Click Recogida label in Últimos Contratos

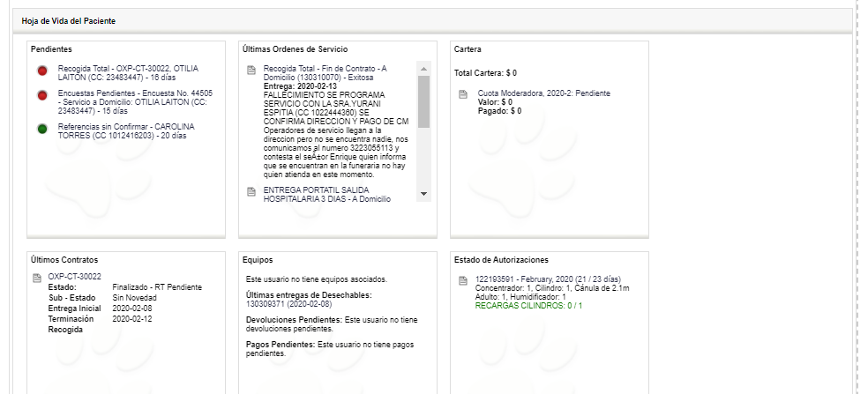click(x=65, y=330)
